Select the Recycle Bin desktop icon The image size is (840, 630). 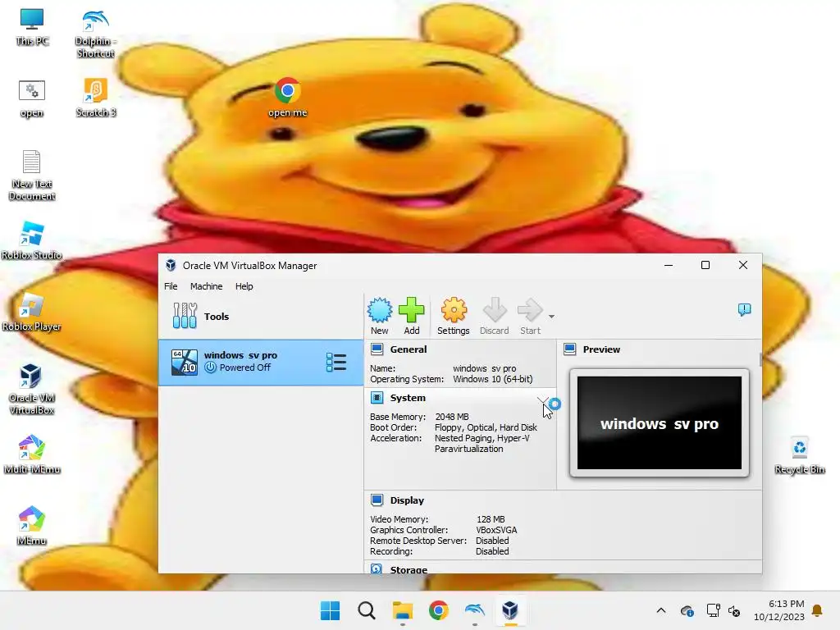click(799, 456)
